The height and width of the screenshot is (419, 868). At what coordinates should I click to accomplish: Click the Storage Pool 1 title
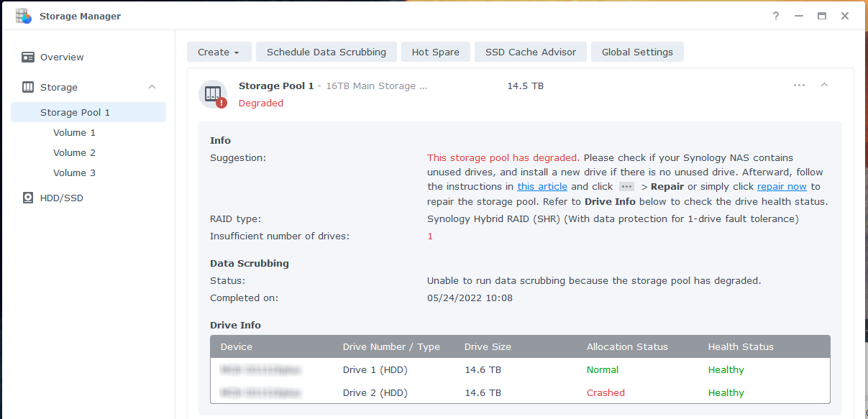pyautogui.click(x=276, y=86)
